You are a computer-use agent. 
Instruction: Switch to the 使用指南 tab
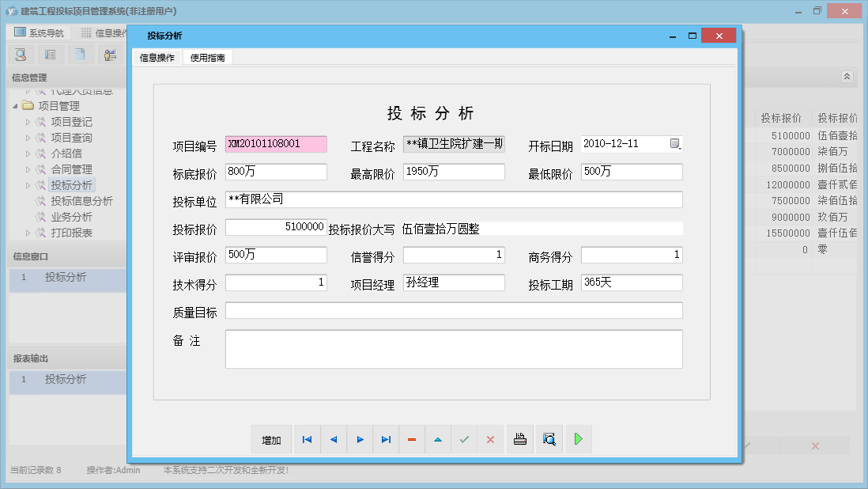click(x=207, y=58)
